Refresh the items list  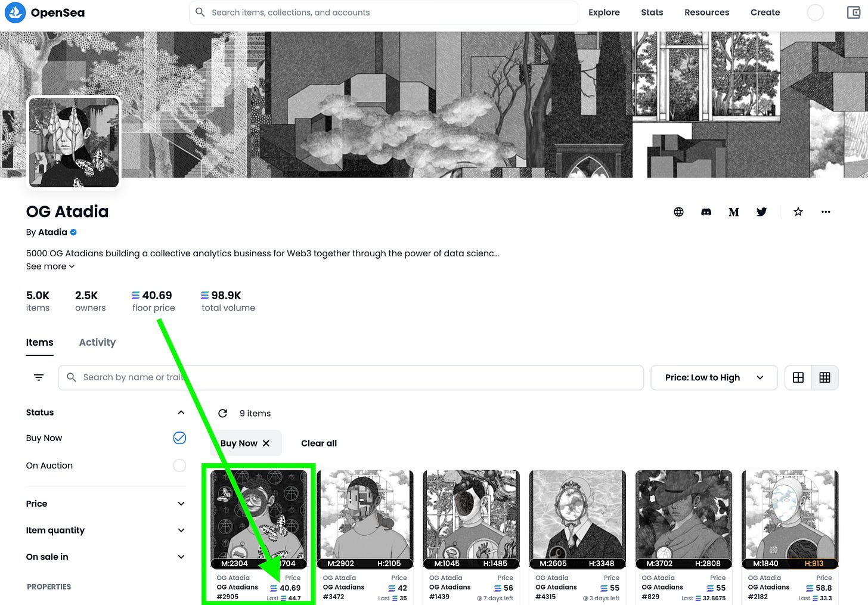point(223,413)
